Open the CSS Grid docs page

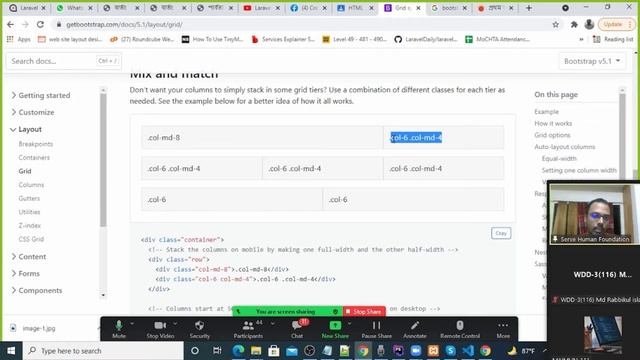(31, 239)
